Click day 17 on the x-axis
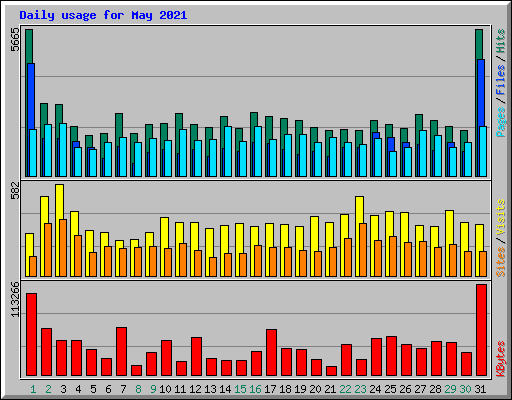512x400 pixels. (x=270, y=389)
